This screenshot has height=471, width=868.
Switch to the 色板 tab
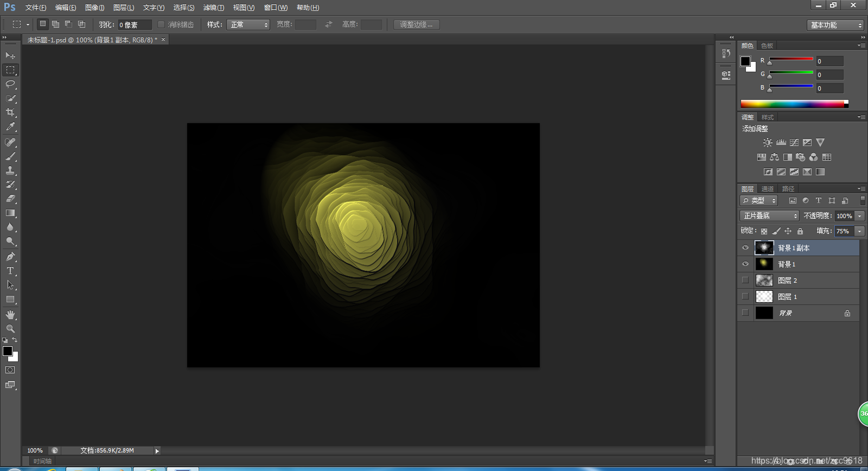[767, 46]
